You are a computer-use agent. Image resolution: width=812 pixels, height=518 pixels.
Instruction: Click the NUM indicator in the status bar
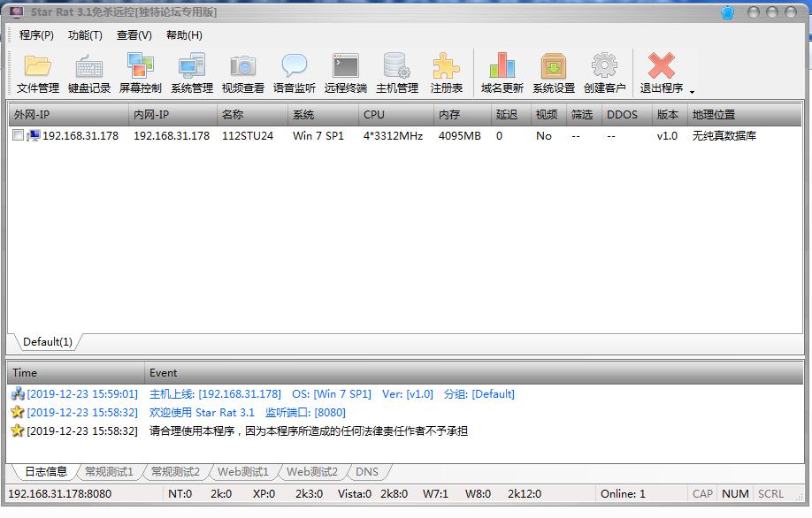[x=735, y=493]
